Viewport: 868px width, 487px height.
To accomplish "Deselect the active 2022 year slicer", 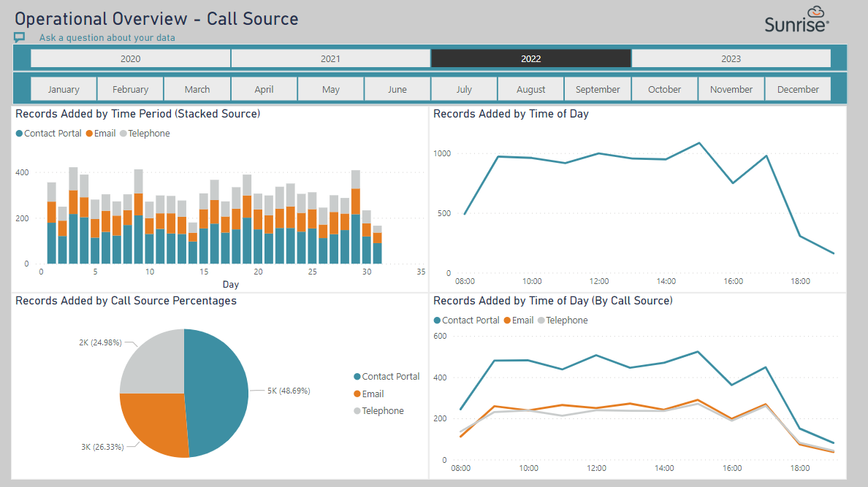I will [531, 58].
